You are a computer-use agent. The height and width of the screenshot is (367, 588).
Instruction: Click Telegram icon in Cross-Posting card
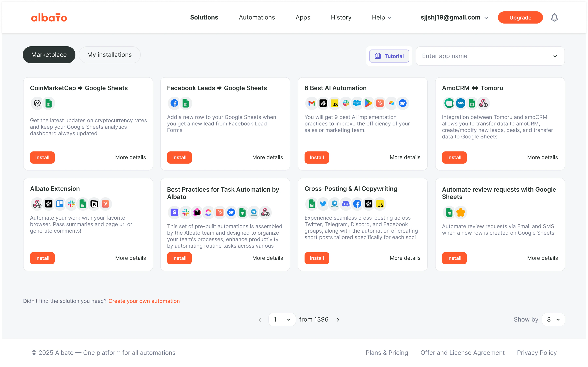[x=335, y=204]
